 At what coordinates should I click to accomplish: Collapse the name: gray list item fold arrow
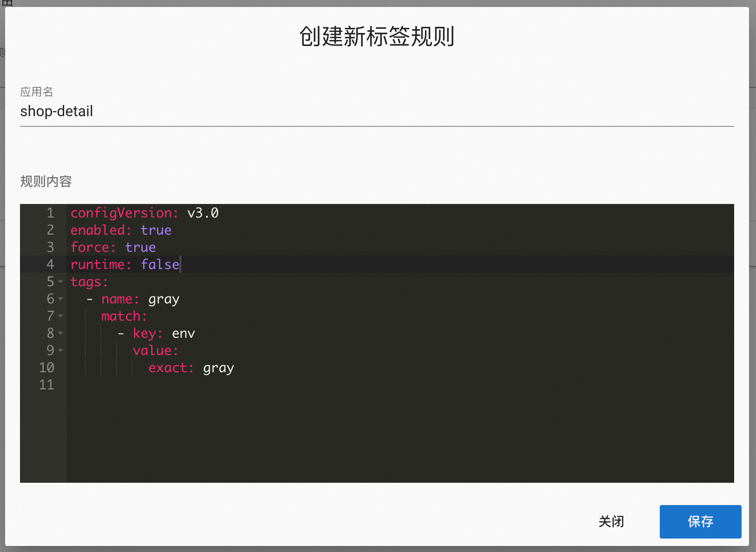(61, 299)
